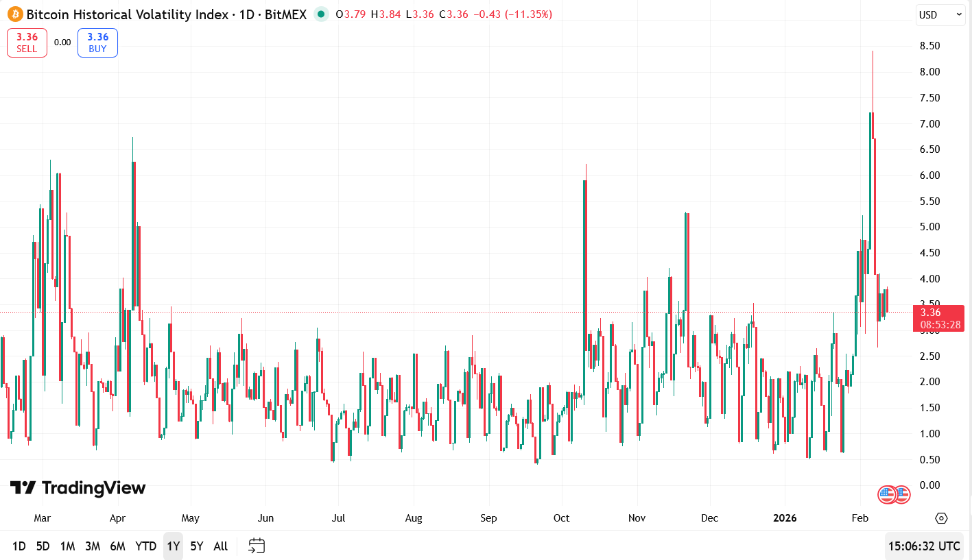Click the red price label showing 3.36
This screenshot has height=560, width=972.
click(938, 318)
